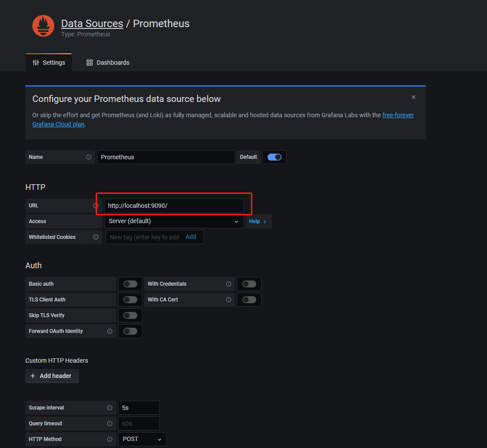Focus the Whitelisted Cookies new tag field
487x448 pixels.
(144, 237)
